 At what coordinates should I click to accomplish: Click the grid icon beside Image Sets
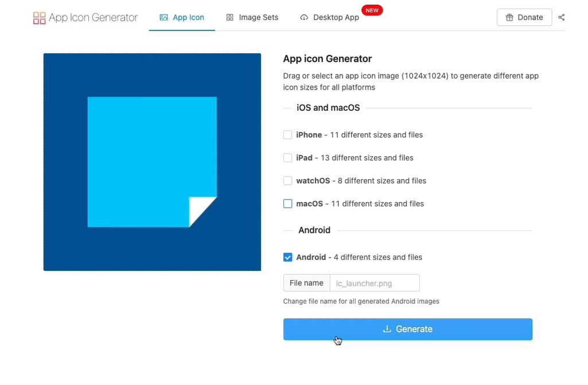click(x=229, y=17)
